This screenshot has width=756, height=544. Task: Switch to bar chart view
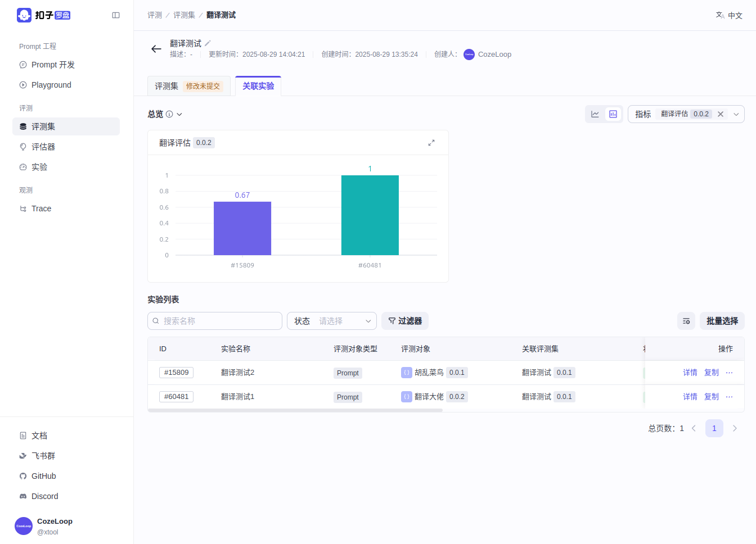point(613,114)
